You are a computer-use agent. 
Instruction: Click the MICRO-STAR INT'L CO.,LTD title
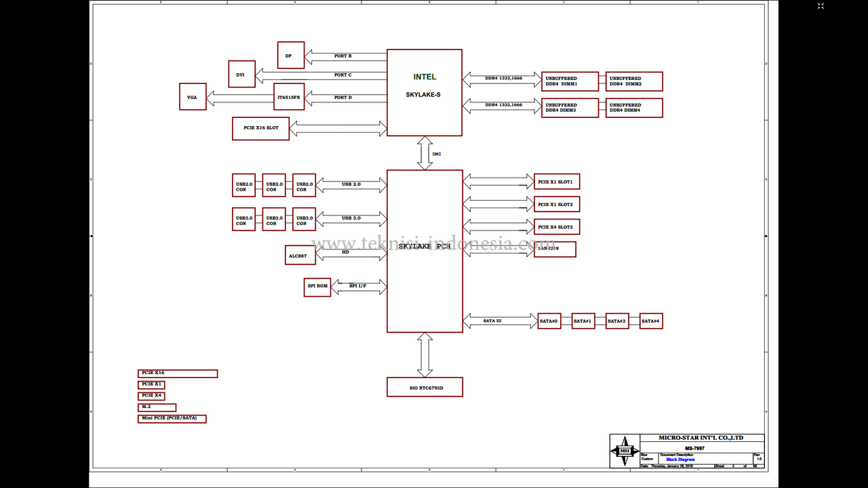(x=701, y=438)
